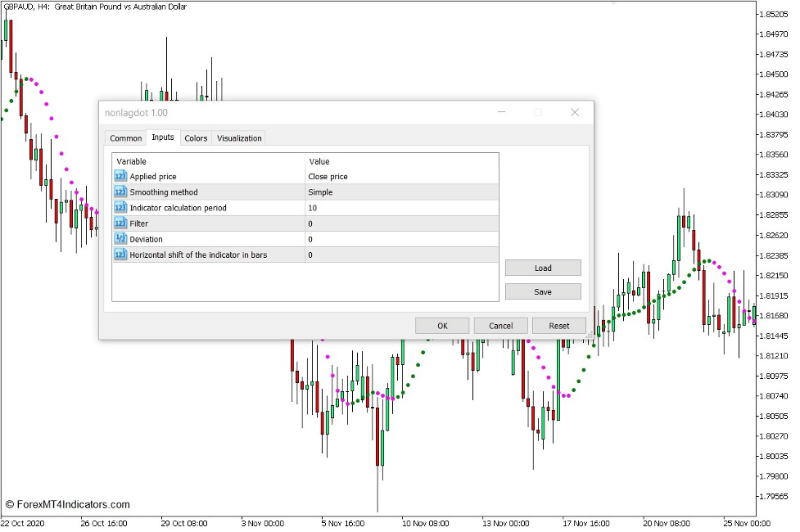
Task: Click the 1/2 decimal icon beside Deviation
Action: pos(120,238)
